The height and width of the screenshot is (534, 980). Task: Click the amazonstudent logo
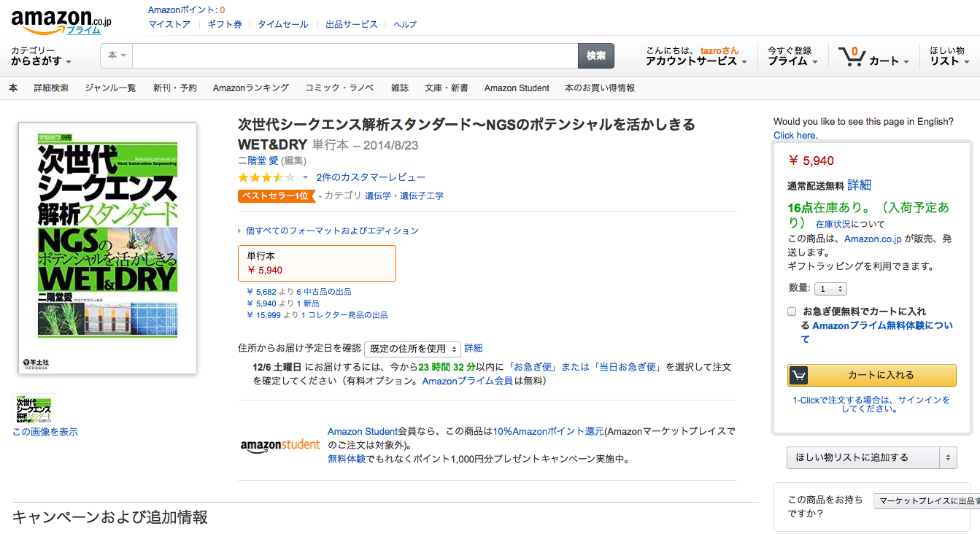point(280,445)
